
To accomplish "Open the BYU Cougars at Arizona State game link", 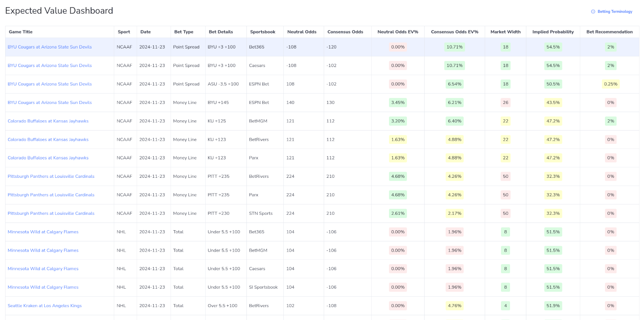I will 49,47.
